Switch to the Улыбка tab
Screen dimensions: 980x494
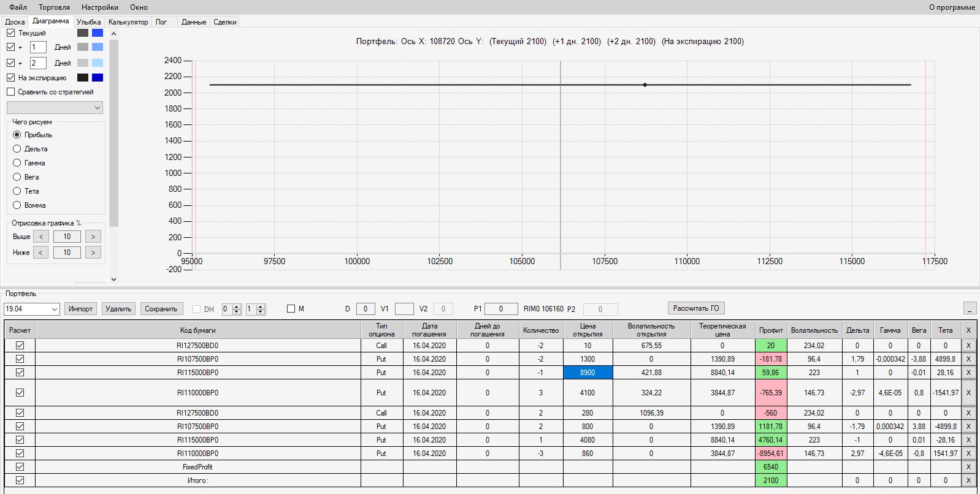click(x=89, y=22)
